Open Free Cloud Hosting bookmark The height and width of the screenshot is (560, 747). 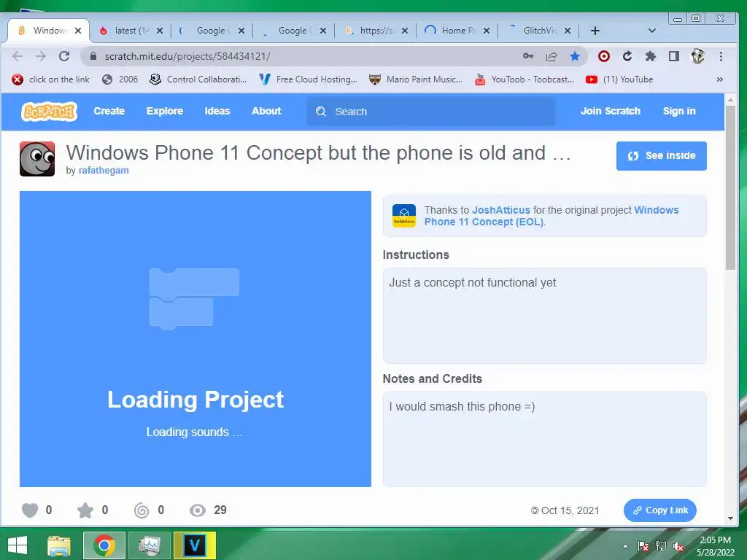(x=309, y=79)
